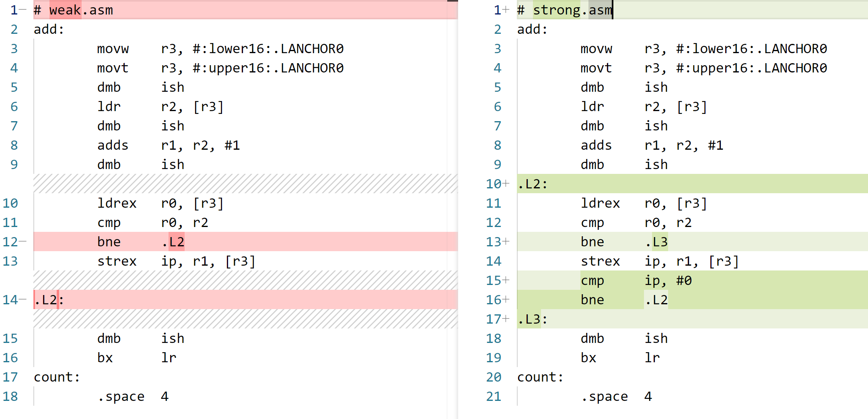Click the added '.L2:' label on right

pos(692,184)
